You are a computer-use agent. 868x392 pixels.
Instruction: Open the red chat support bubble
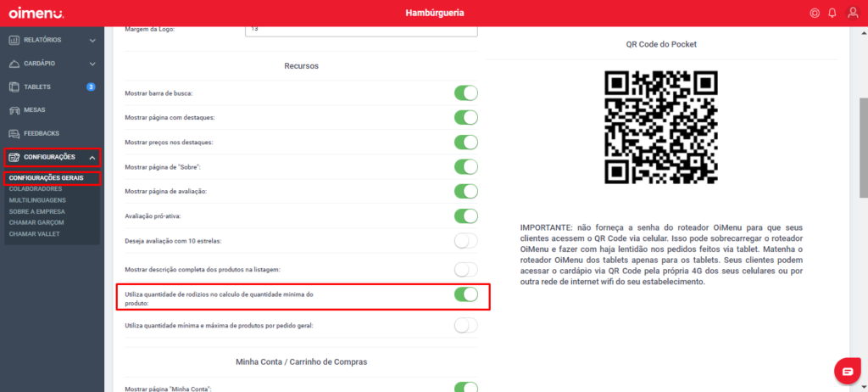pos(847,371)
